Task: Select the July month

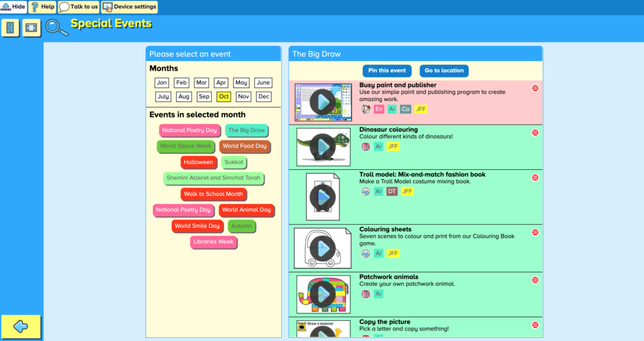Action: click(x=163, y=96)
